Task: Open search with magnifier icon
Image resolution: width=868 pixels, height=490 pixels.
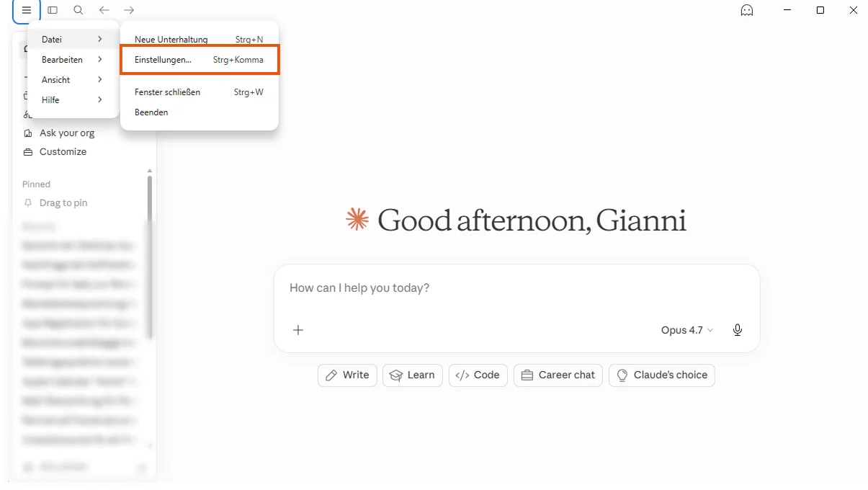Action: click(79, 10)
